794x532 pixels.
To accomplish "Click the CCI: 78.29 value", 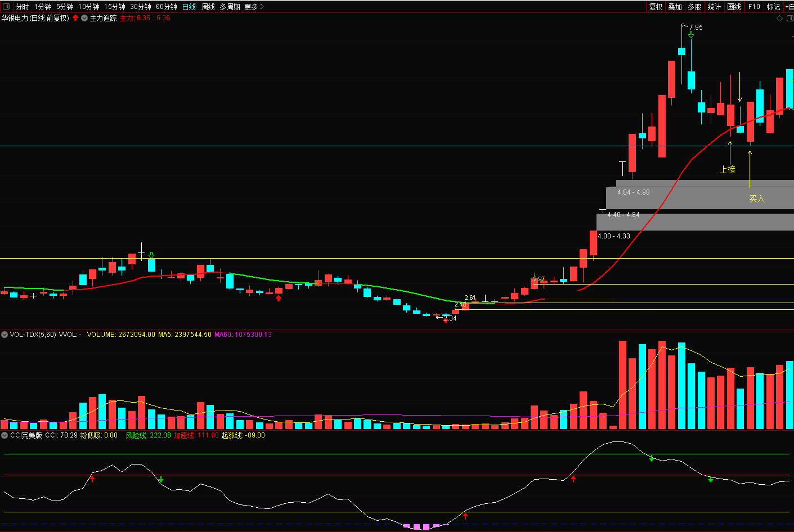I will 61,435.
